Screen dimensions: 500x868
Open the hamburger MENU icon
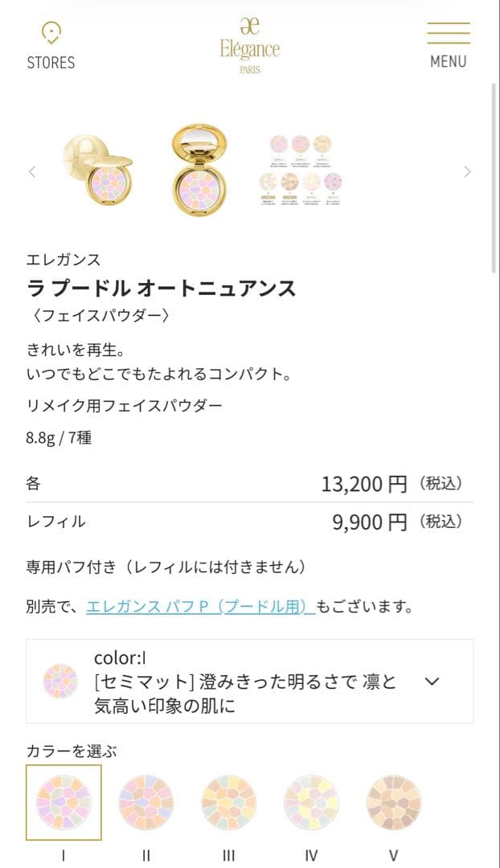click(448, 33)
